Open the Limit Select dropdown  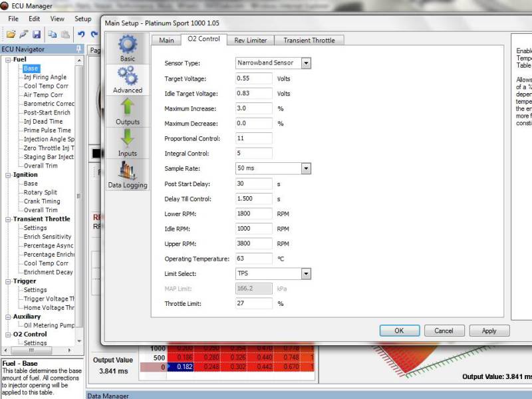[306, 273]
